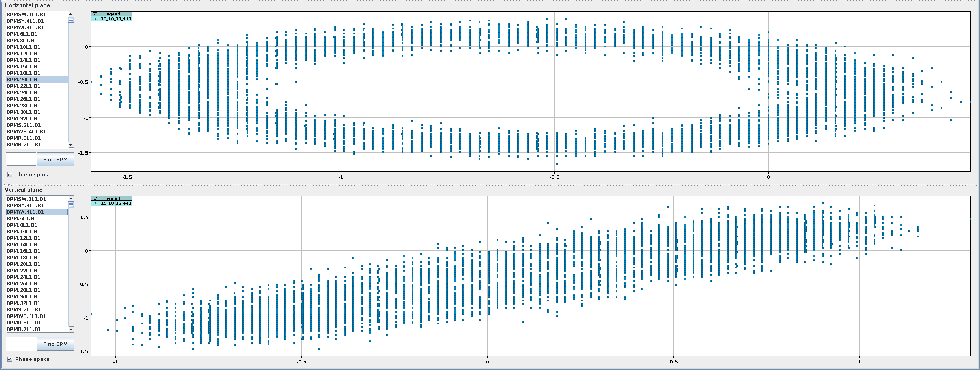The height and width of the screenshot is (370, 980).
Task: Click the split divider up arrow
Action: [x=5, y=185]
